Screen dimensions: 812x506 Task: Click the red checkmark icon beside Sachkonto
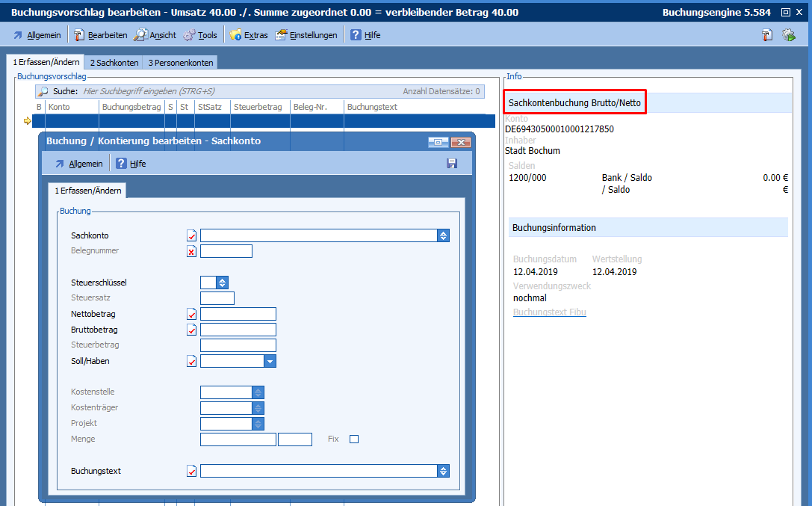192,235
